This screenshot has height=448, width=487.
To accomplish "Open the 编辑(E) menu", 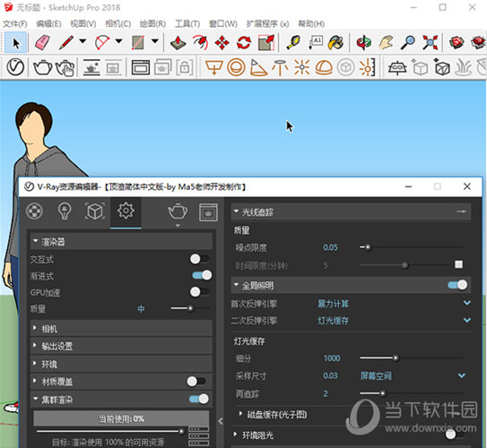I will pyautogui.click(x=48, y=23).
